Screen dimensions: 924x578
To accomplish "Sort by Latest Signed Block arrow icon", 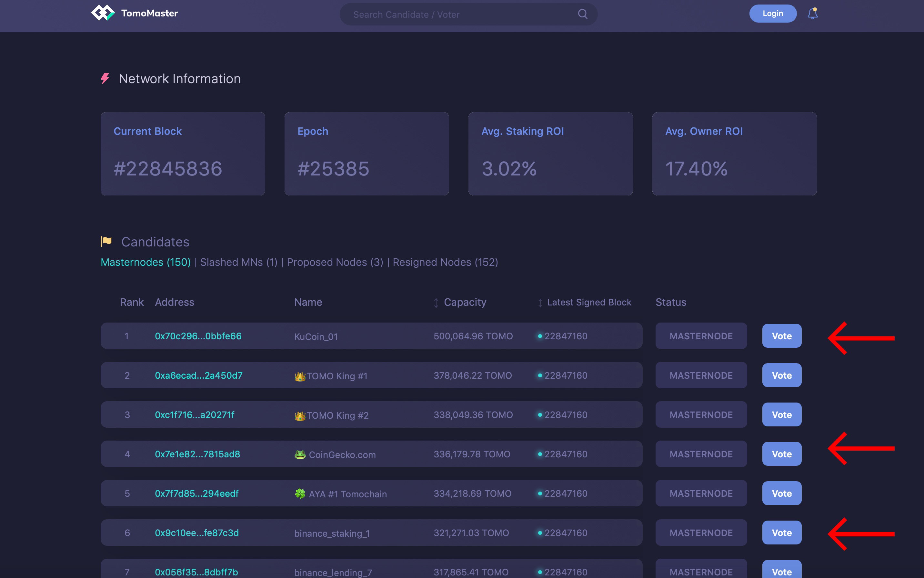I will pyautogui.click(x=540, y=303).
